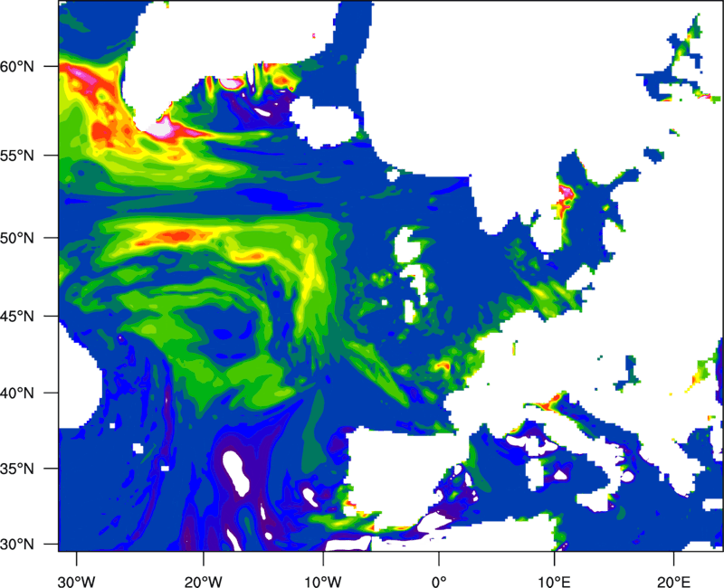Viewport: 724px width, 588px height.
Task: Click the 60°N latitude label
Action: tap(17, 67)
